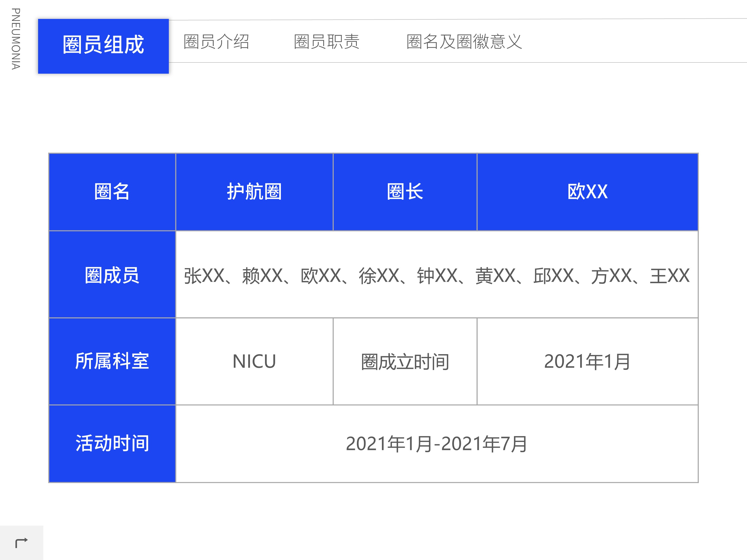
Task: Click the NICU department cell
Action: pyautogui.click(x=254, y=362)
